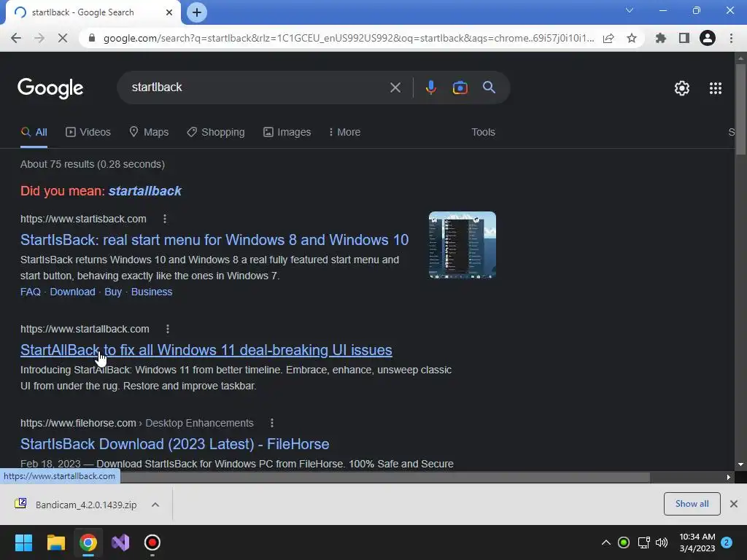The height and width of the screenshot is (560, 747).
Task: Switch to Shopping results tab
Action: click(216, 133)
